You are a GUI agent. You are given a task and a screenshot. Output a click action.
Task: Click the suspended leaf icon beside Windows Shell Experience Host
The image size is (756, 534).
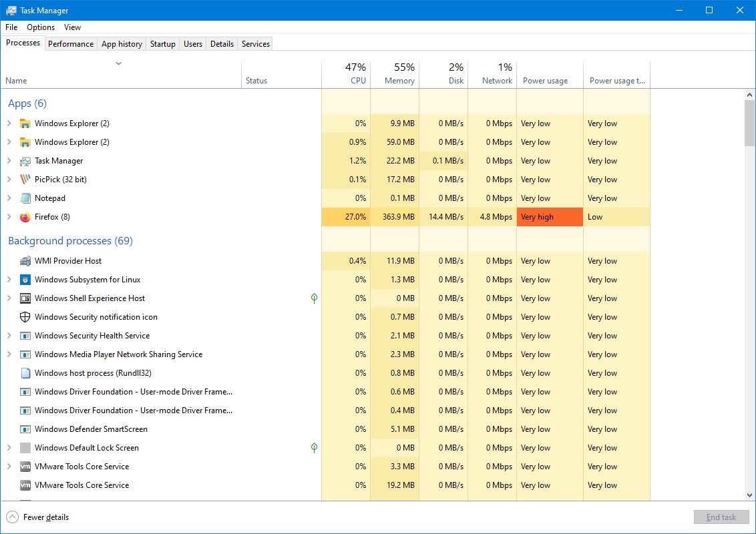[314, 298]
